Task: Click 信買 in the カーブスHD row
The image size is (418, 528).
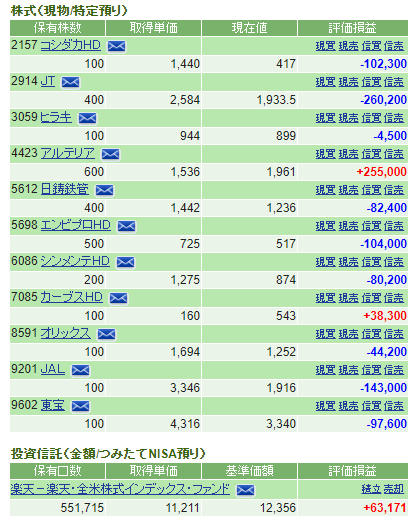Action: 372,298
